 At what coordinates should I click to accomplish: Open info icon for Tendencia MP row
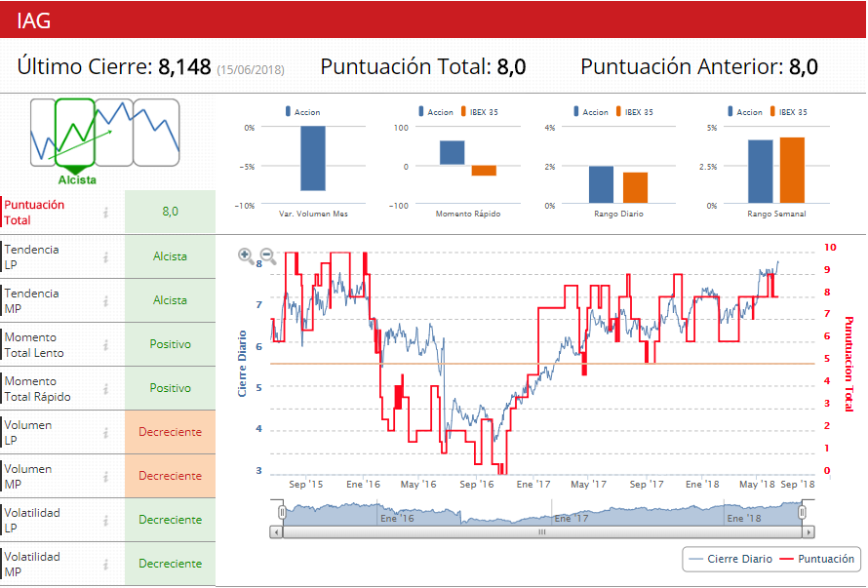(105, 300)
